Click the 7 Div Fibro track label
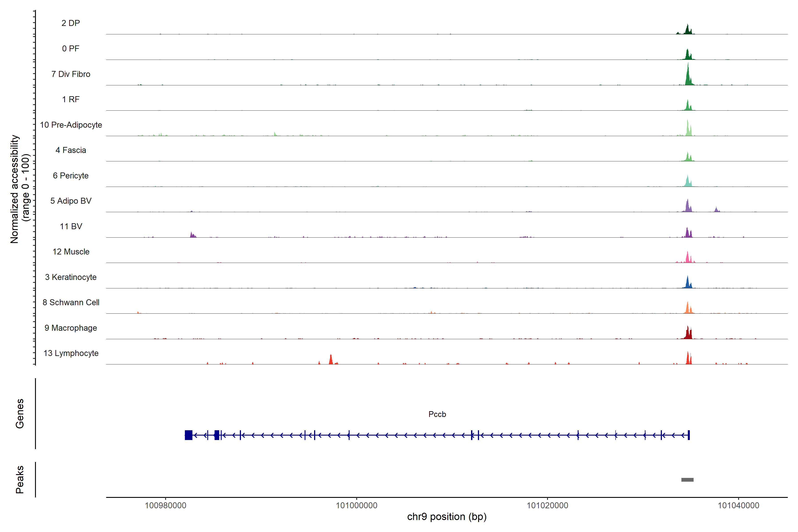798x532 pixels. (70, 74)
